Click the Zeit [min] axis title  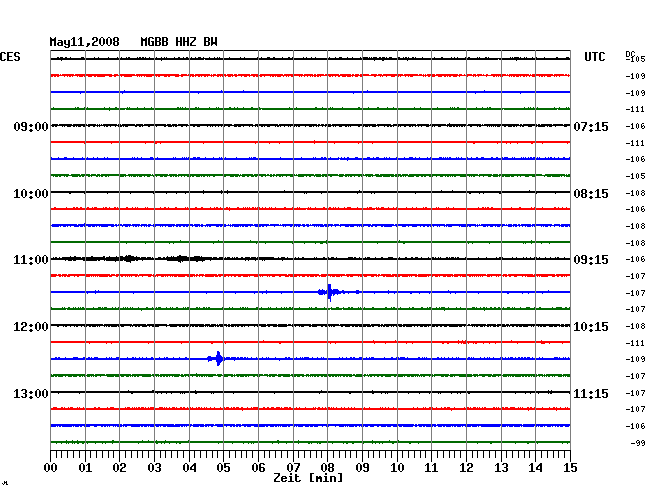308,478
